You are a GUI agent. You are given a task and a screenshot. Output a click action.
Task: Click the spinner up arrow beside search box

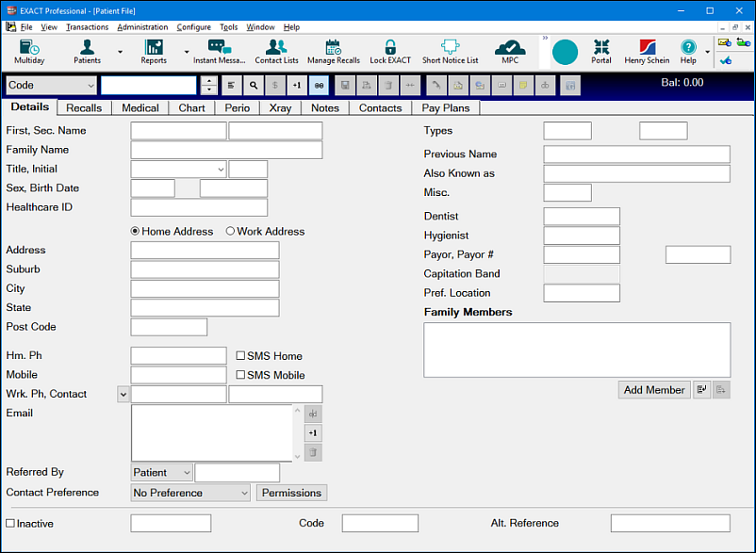pyautogui.click(x=208, y=81)
